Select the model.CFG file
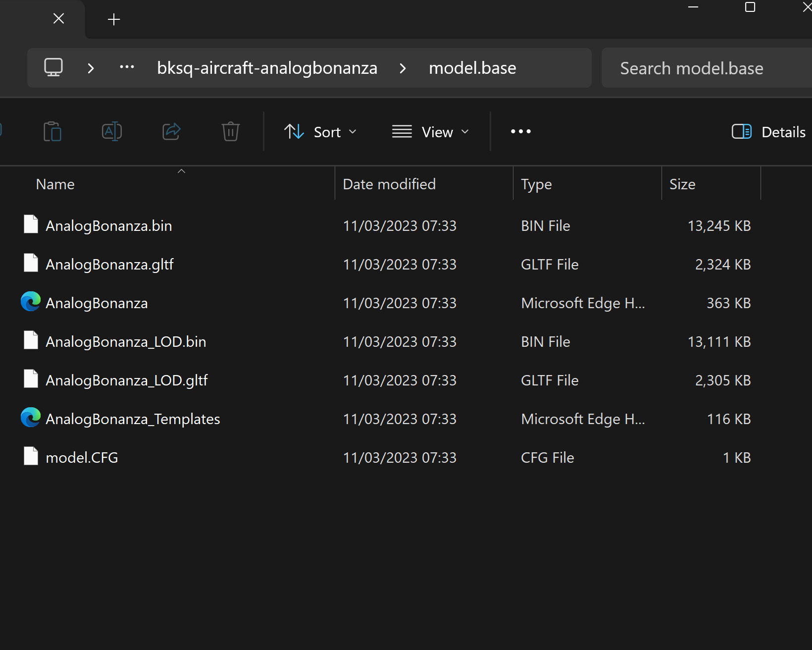The width and height of the screenshot is (812, 650). pyautogui.click(x=82, y=457)
